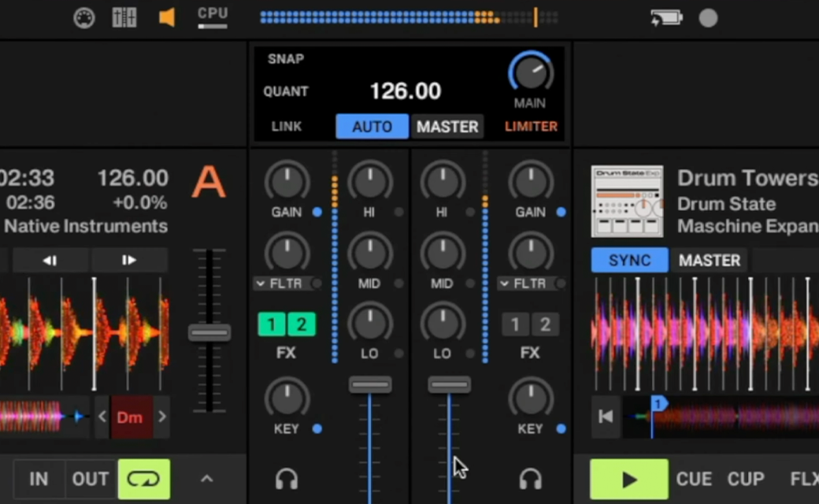Click MASTER button in master clock panel

(x=447, y=126)
